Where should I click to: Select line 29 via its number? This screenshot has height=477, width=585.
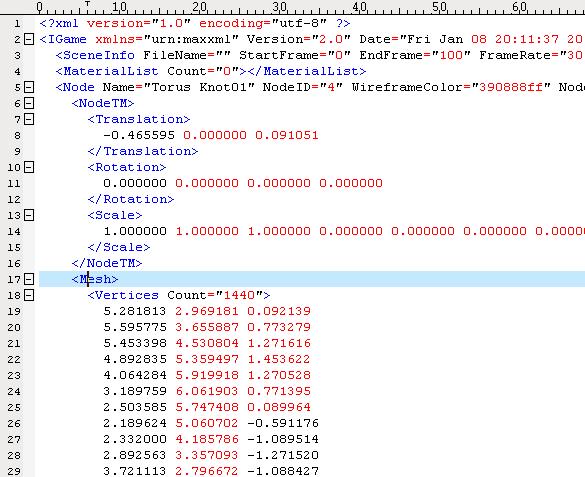click(x=14, y=471)
